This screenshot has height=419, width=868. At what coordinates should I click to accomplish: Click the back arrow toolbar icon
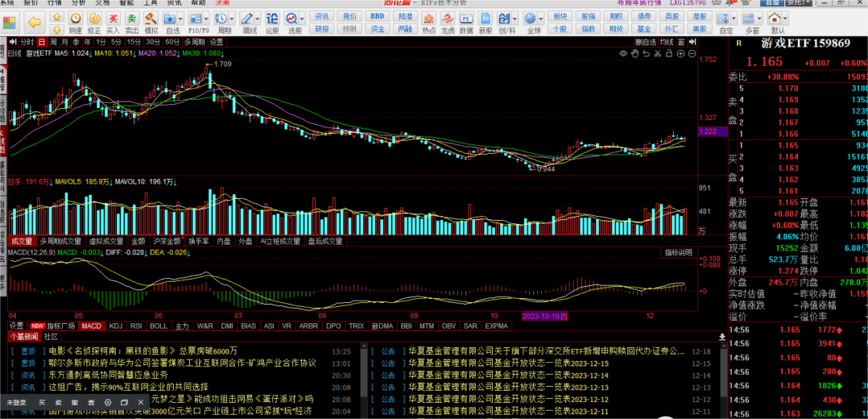35,23
